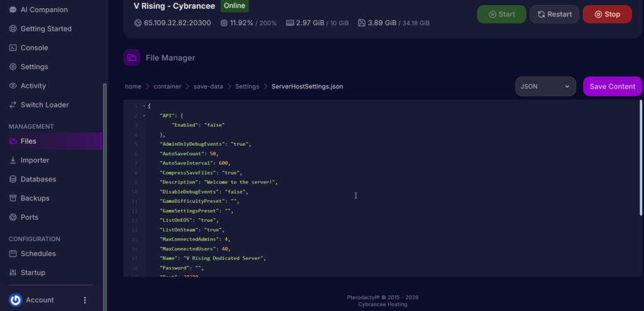Open the Activity page
Image resolution: width=644 pixels, height=311 pixels.
point(28,85)
